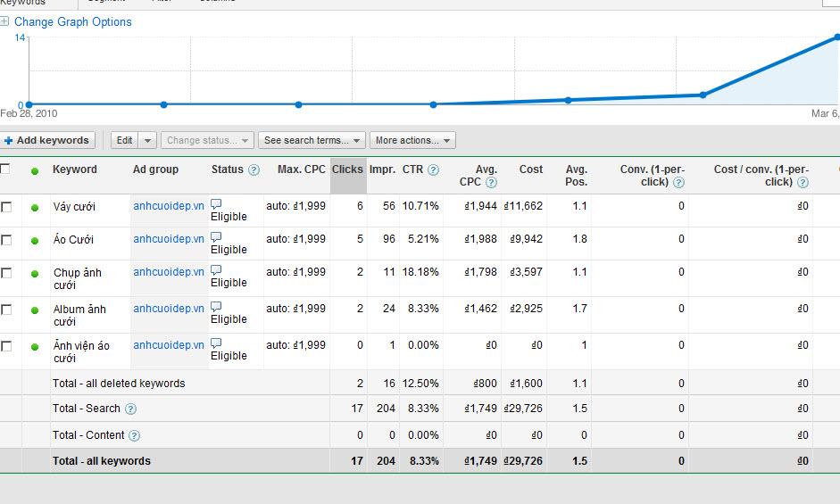Open the dropdown arrow beside Edit
The height and width of the screenshot is (504, 840).
tap(147, 140)
